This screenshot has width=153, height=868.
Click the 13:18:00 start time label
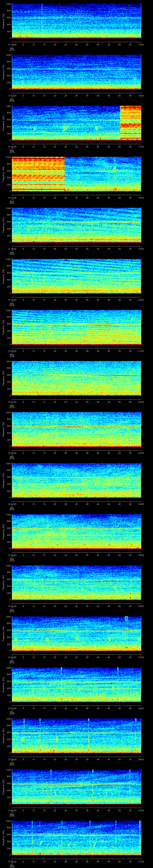pos(12,249)
